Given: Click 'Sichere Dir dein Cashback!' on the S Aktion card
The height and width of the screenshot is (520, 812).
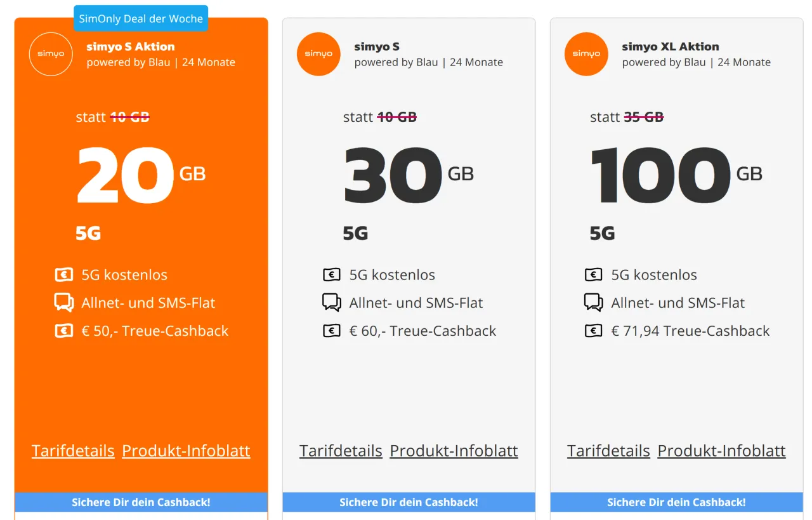Looking at the screenshot, I should [141, 502].
